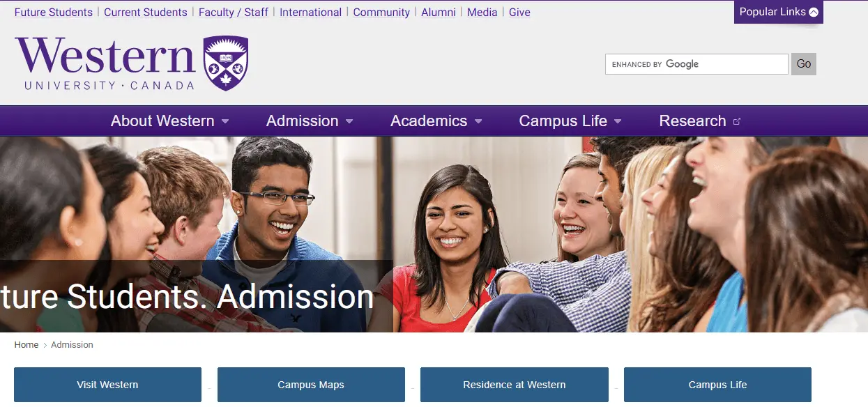Click the Give link
868x407 pixels.
click(x=519, y=13)
